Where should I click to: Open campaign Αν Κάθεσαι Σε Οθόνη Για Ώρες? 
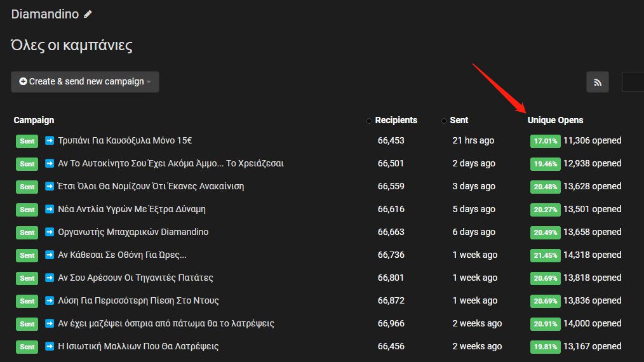(x=122, y=255)
